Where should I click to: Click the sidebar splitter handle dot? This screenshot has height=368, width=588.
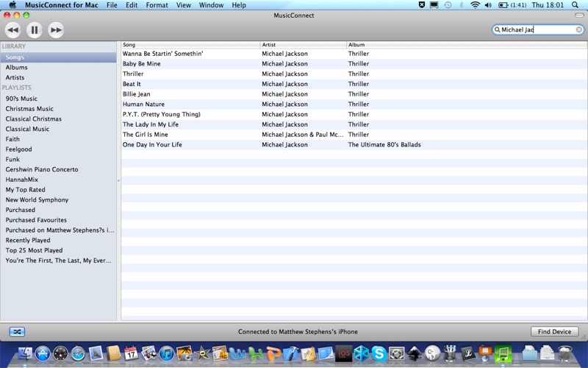[118, 180]
